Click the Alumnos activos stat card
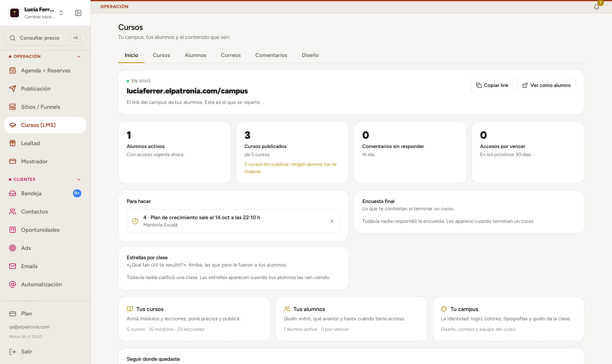Viewport: 612px width, 364px height. pos(174,152)
